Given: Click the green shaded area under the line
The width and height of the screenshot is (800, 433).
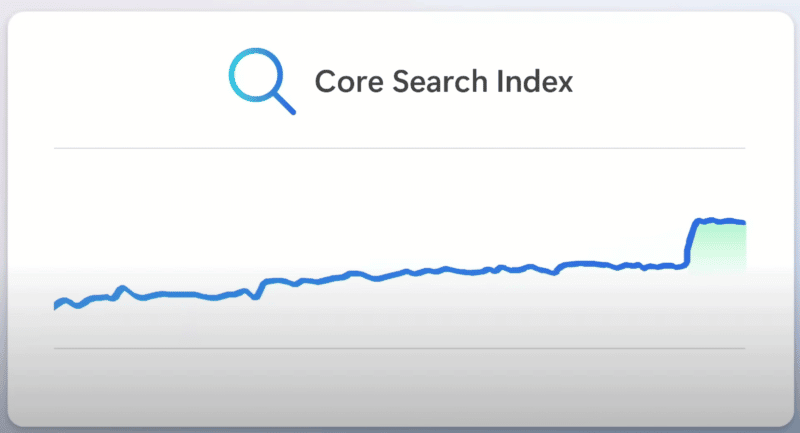Looking at the screenshot, I should 719,245.
